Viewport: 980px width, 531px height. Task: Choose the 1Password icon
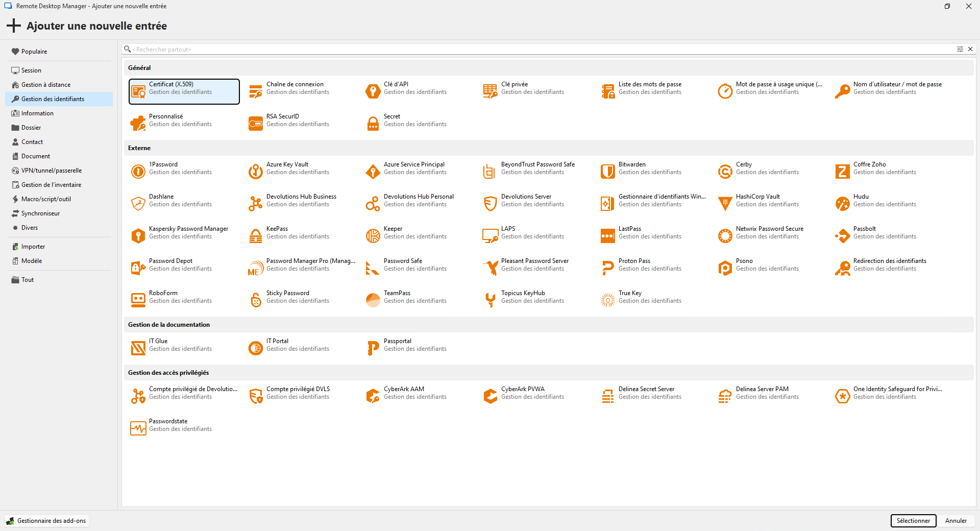point(138,172)
